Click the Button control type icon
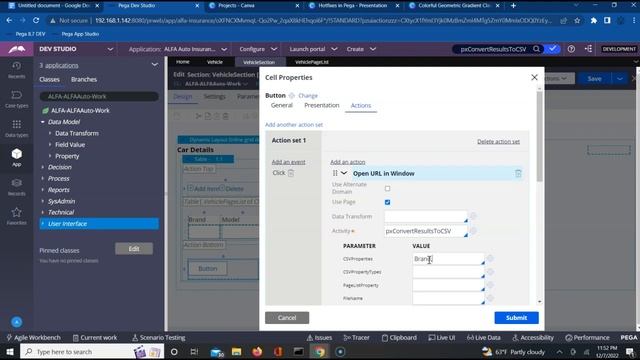Screen dimensions: 640x360 (x=292, y=96)
